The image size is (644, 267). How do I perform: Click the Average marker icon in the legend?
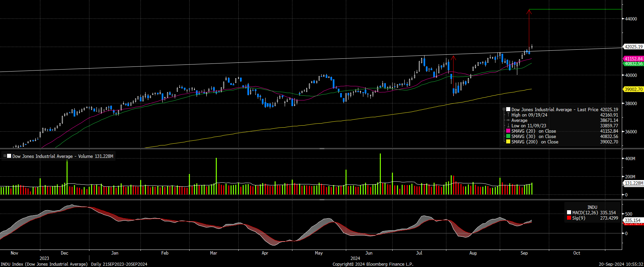508,120
